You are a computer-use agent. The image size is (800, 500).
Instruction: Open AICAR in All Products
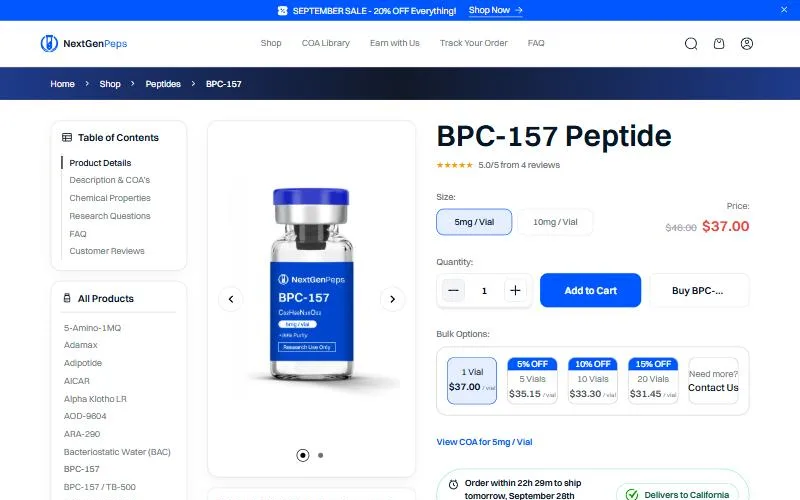click(77, 381)
